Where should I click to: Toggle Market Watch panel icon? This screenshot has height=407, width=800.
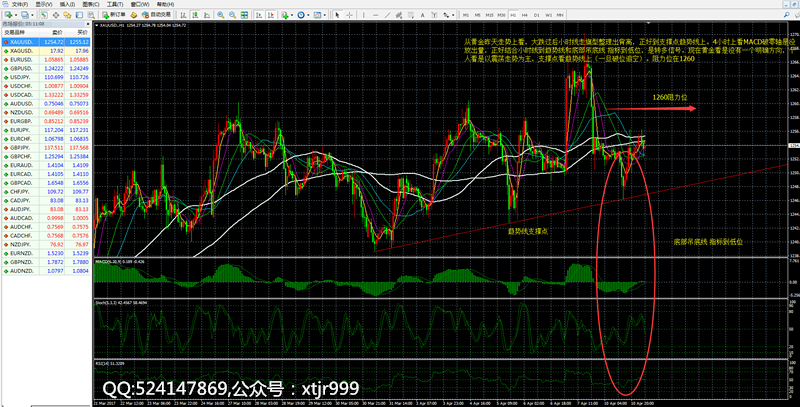coord(44,15)
